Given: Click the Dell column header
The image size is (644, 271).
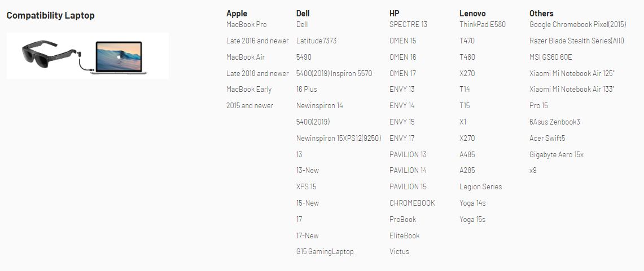Looking at the screenshot, I should (x=303, y=14).
